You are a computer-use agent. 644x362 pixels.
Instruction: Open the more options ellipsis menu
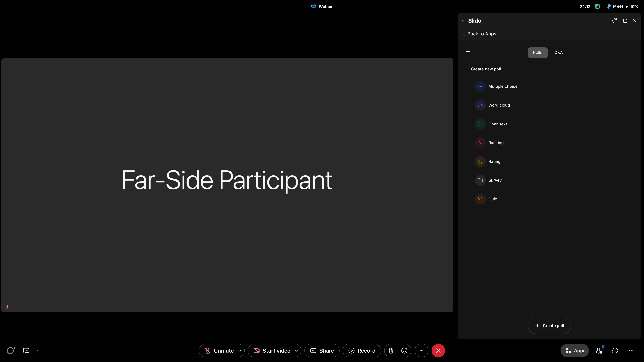pyautogui.click(x=421, y=350)
